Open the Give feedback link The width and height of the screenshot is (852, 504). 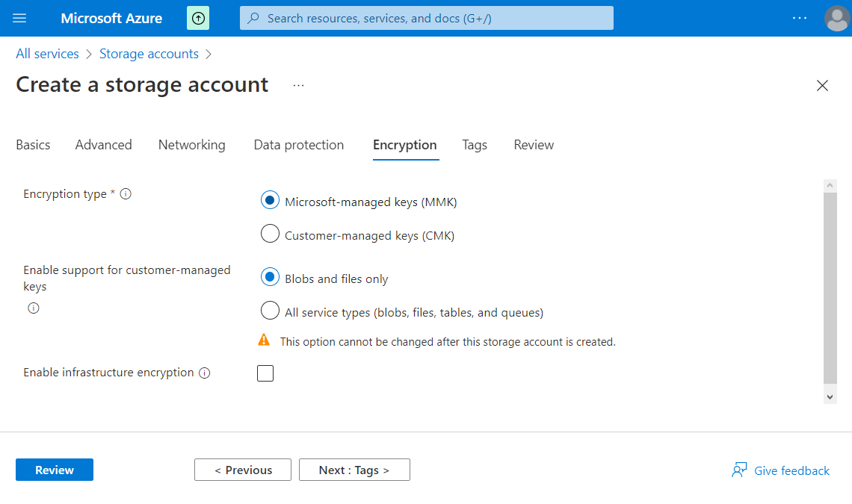pos(791,471)
